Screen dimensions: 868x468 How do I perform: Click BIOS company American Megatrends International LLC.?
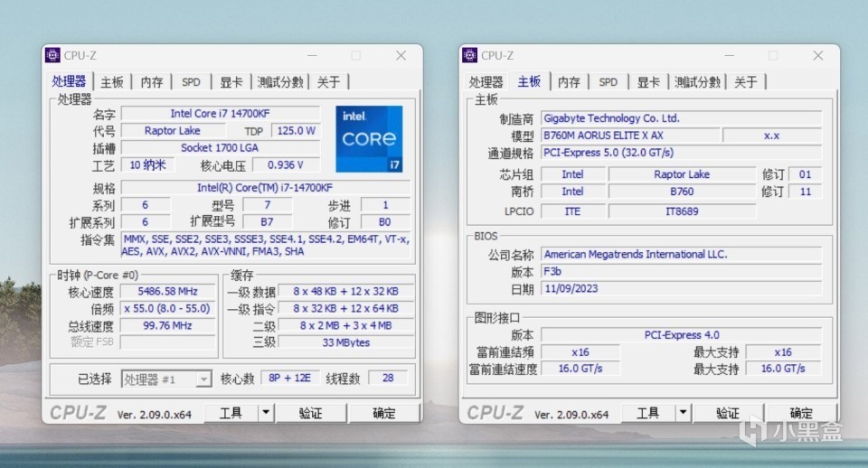point(682,255)
